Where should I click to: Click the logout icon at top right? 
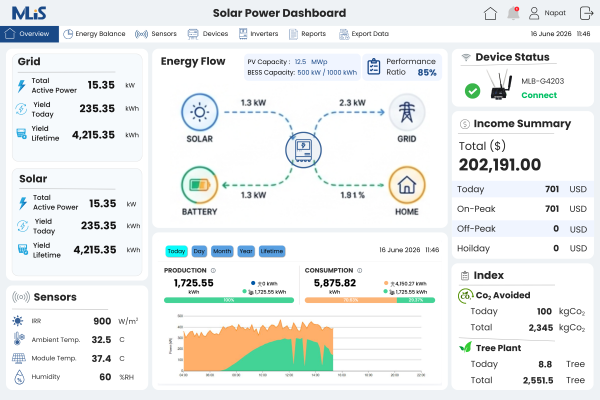coord(586,13)
